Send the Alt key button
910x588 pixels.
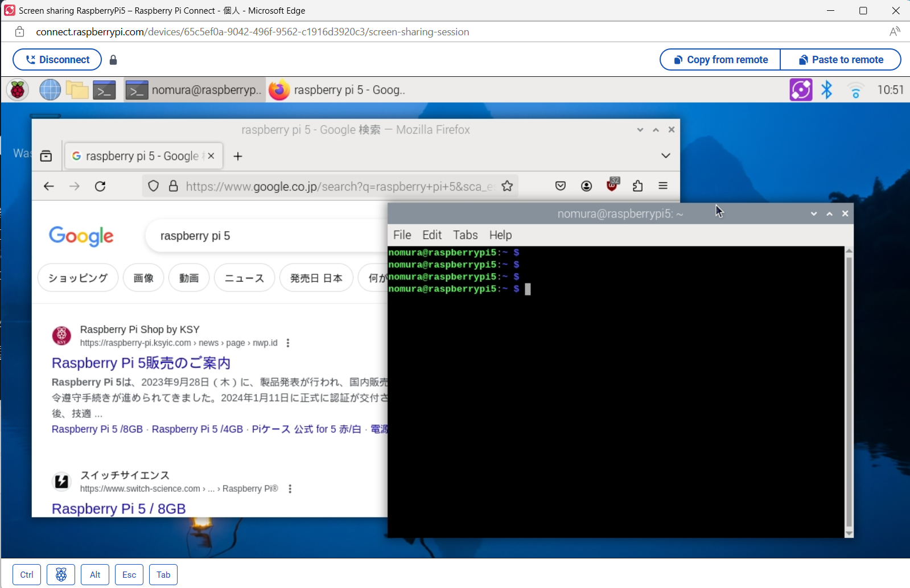pos(95,574)
